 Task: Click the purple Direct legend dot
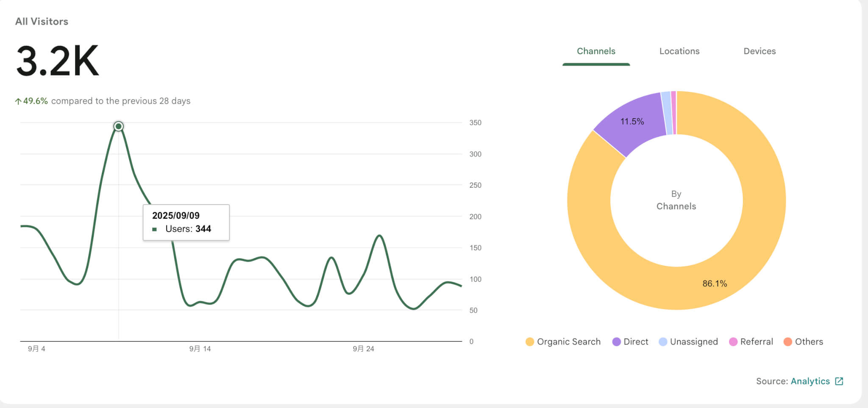pos(616,342)
